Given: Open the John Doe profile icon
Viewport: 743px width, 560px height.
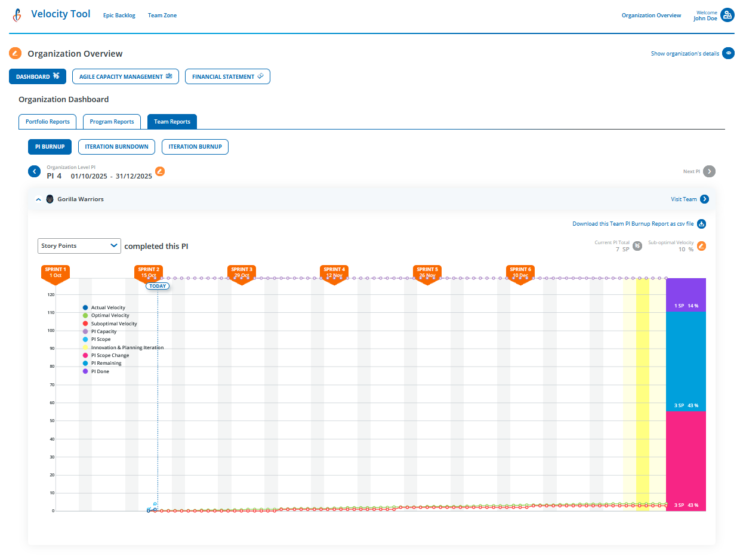Looking at the screenshot, I should tap(727, 14).
